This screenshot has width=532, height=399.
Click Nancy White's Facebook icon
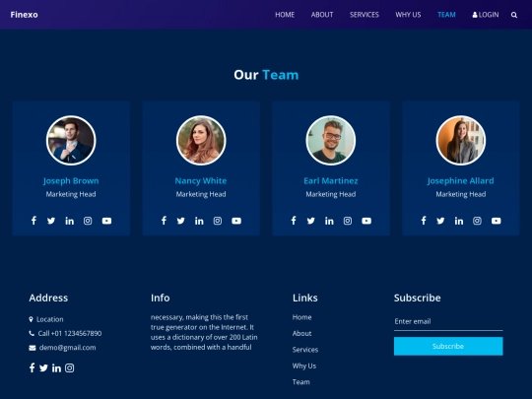(164, 221)
